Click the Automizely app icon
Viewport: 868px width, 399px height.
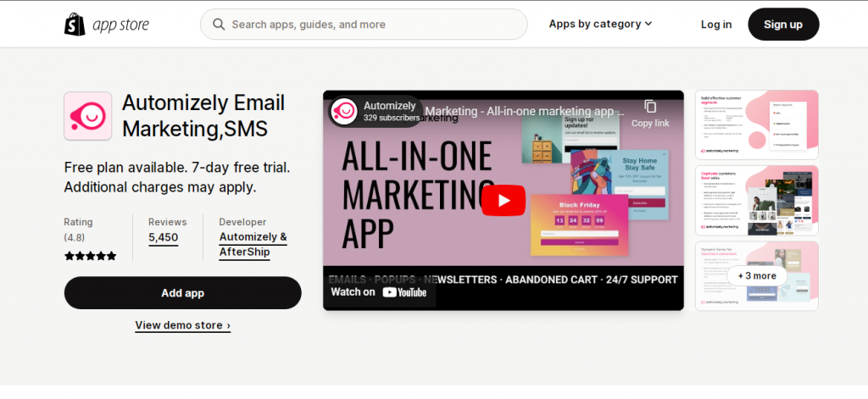pos(88,116)
